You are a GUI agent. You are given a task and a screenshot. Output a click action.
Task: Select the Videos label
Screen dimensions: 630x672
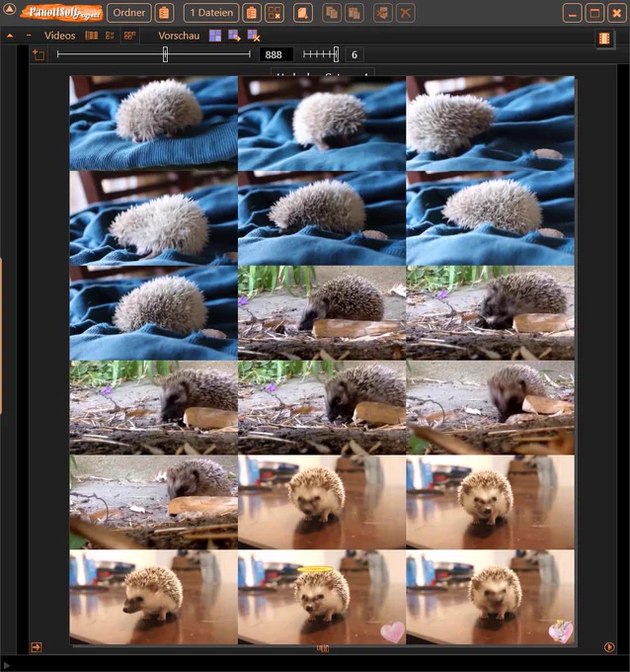click(x=60, y=36)
